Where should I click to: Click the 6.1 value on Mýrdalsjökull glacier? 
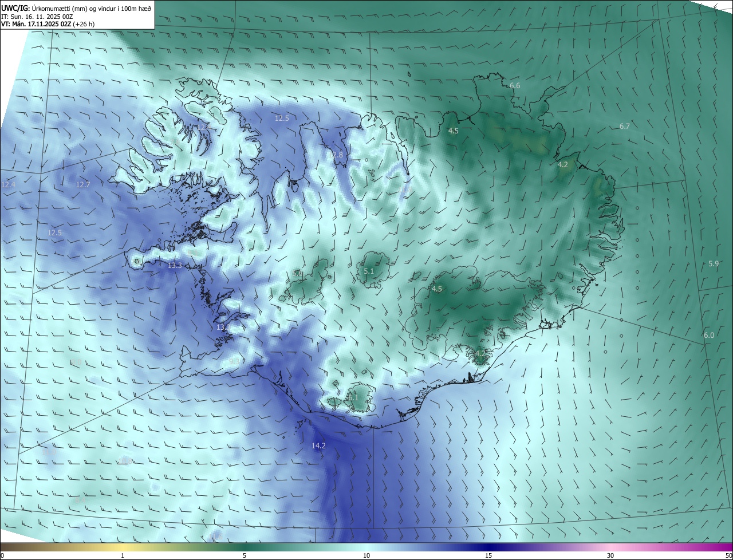[x=352, y=397]
